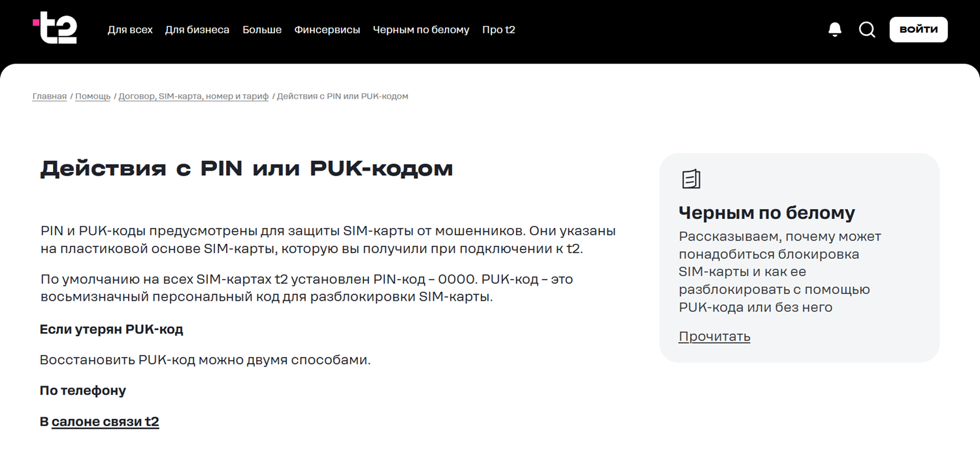This screenshot has width=980, height=451.
Task: Go to Главная breadcrumb link
Action: pyautogui.click(x=50, y=96)
